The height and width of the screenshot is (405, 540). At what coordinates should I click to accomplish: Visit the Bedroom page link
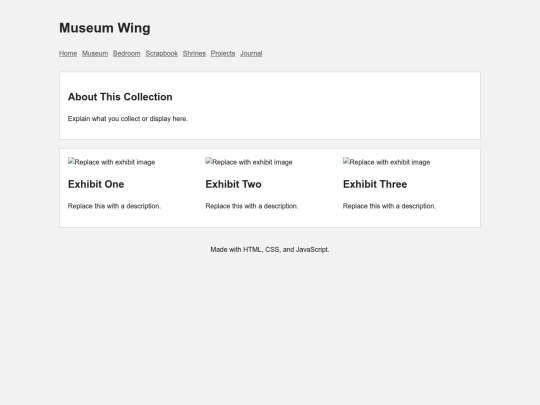pos(127,53)
